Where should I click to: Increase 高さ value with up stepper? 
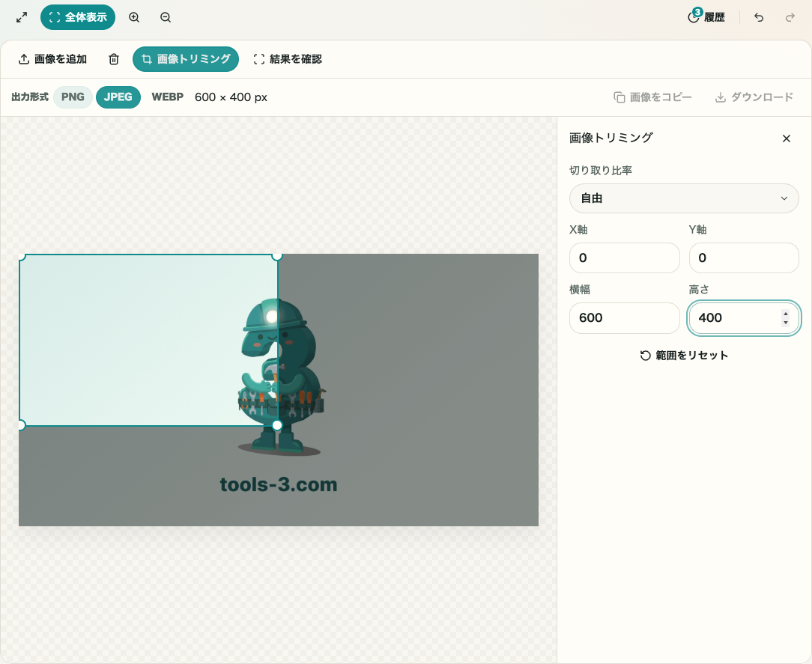(x=786, y=314)
